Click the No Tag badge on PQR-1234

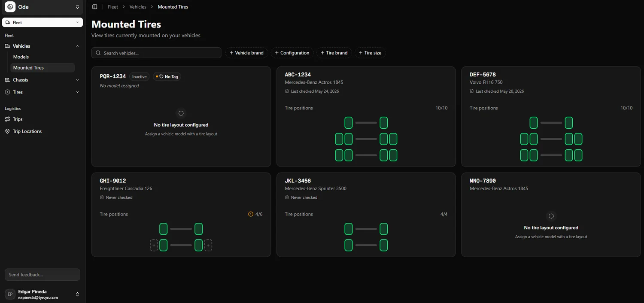pos(167,77)
